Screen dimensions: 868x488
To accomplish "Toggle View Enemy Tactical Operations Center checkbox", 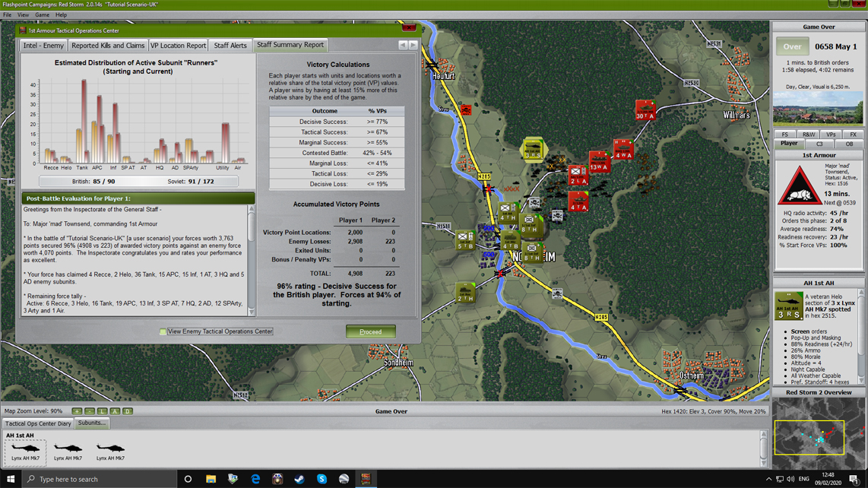I will [x=163, y=331].
